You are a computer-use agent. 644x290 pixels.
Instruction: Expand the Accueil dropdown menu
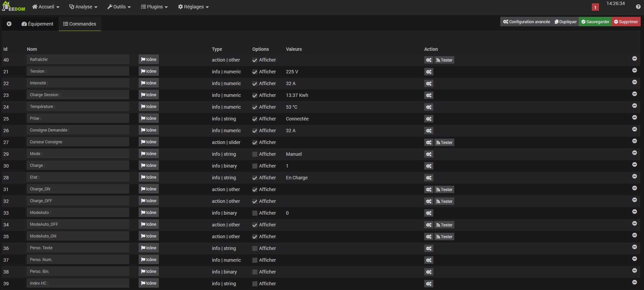pos(45,7)
